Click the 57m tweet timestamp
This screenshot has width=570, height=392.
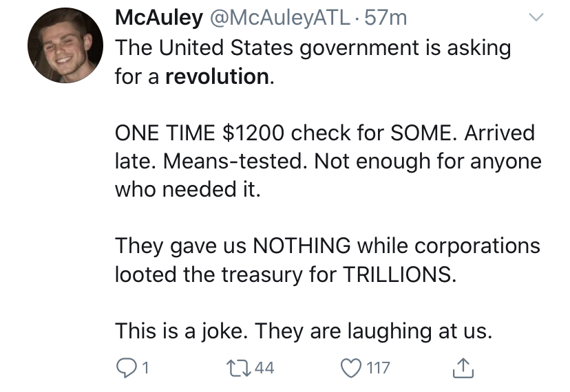386,18
